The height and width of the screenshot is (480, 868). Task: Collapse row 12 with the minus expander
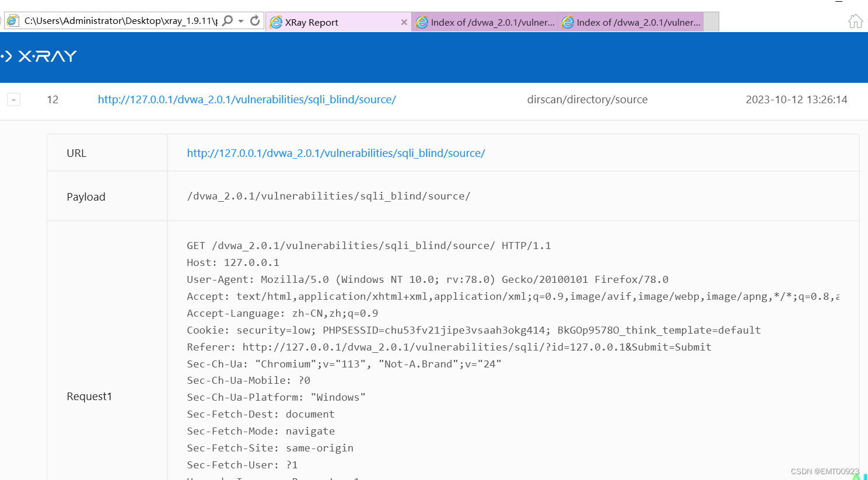tap(14, 100)
